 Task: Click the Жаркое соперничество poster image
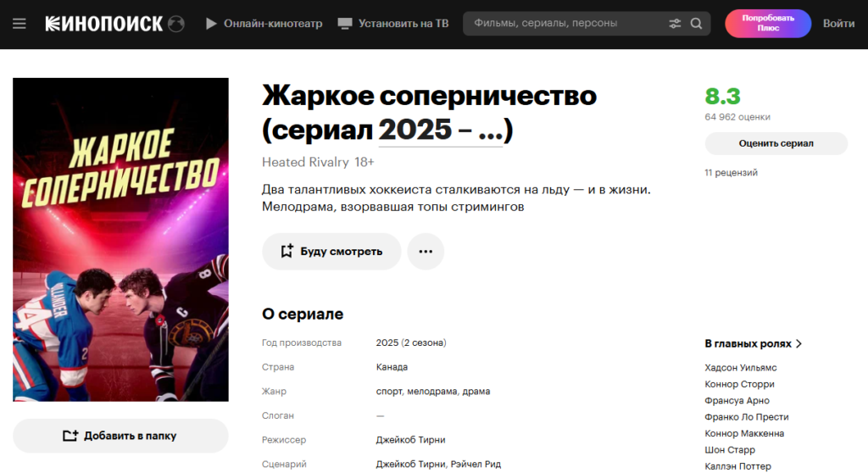pyautogui.click(x=120, y=239)
